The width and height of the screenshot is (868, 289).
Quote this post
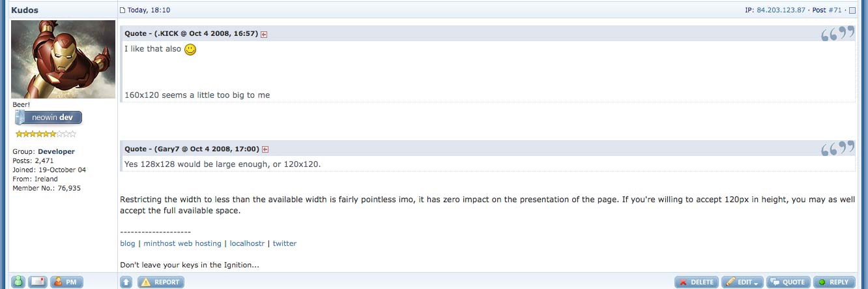point(788,282)
